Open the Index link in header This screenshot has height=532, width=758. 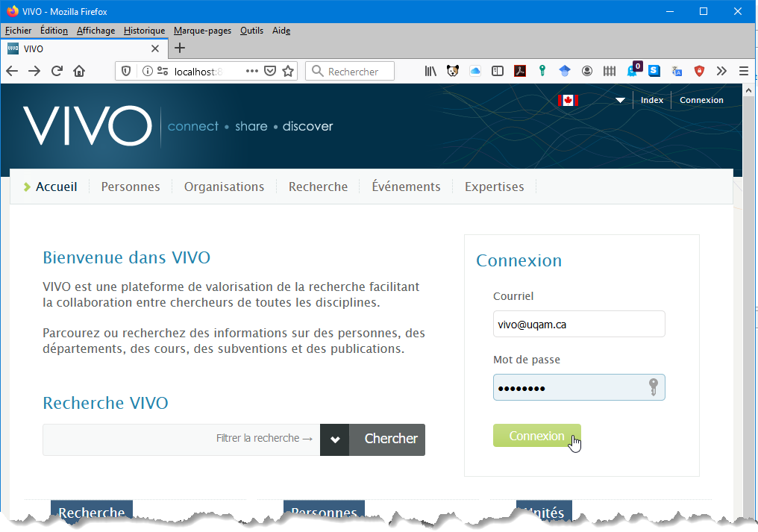[651, 100]
